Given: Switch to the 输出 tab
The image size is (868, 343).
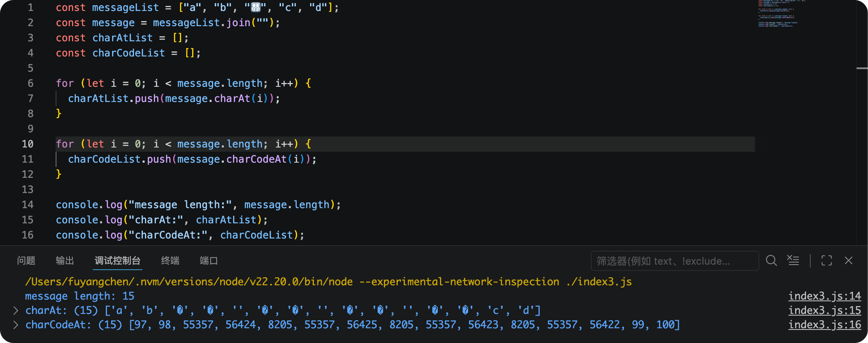Looking at the screenshot, I should point(65,261).
